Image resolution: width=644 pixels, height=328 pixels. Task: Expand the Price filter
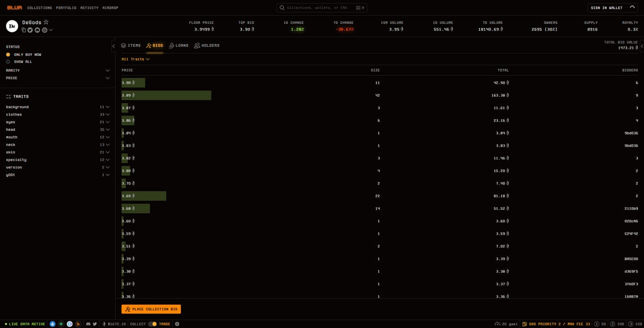[x=58, y=78]
